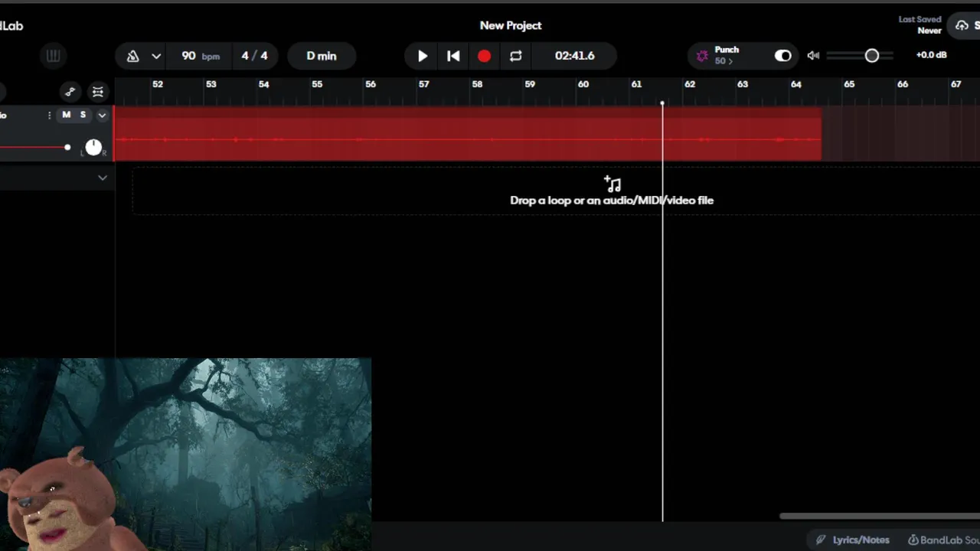Return to start with skip-back button
980x551 pixels.
coord(453,56)
